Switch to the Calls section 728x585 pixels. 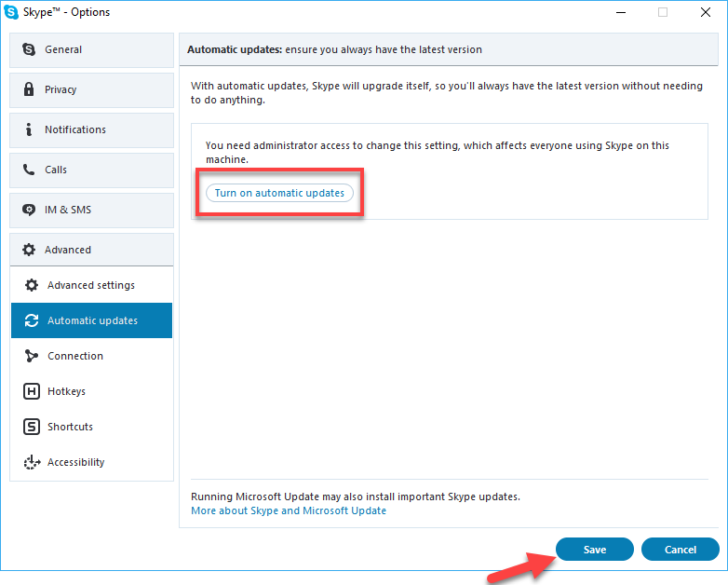[x=91, y=170]
